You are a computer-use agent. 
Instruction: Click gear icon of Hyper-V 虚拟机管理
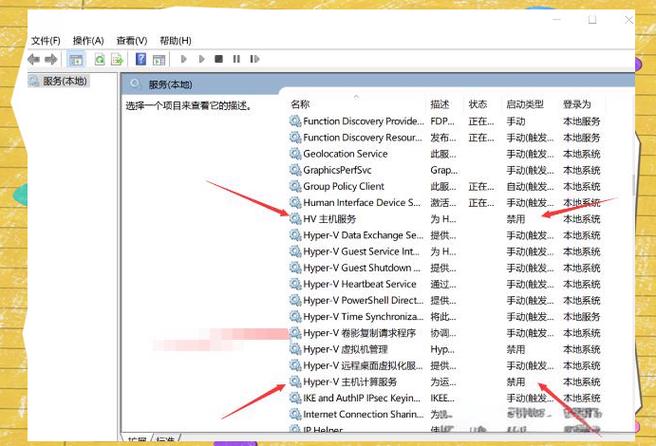(x=295, y=349)
